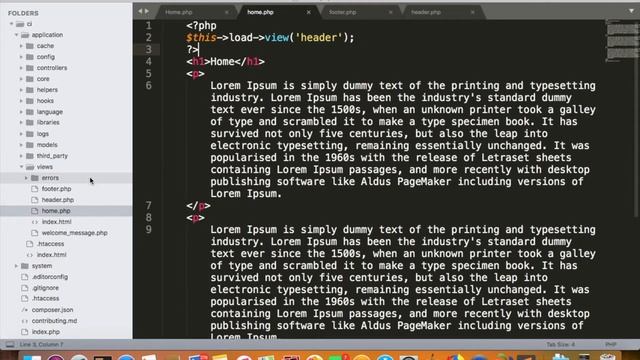This screenshot has height=360, width=640.
Task: Expand the libraries folder arrow
Action: [x=21, y=123]
